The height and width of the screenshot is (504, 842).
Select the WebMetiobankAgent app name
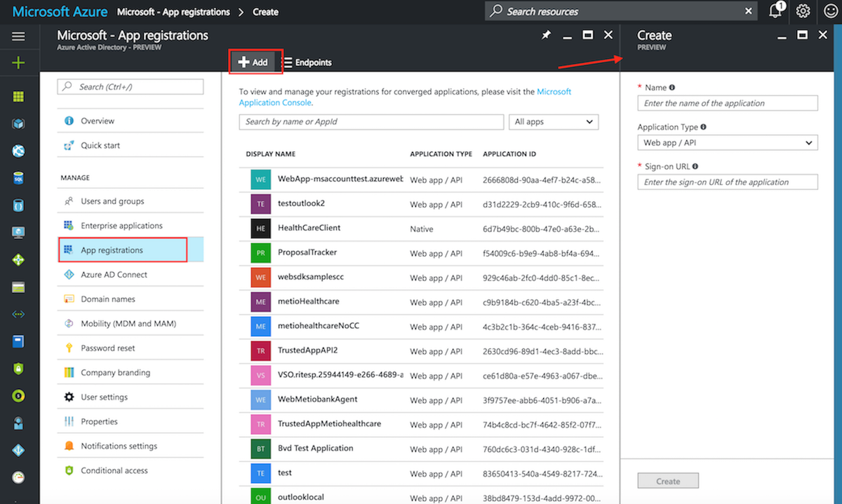(318, 400)
